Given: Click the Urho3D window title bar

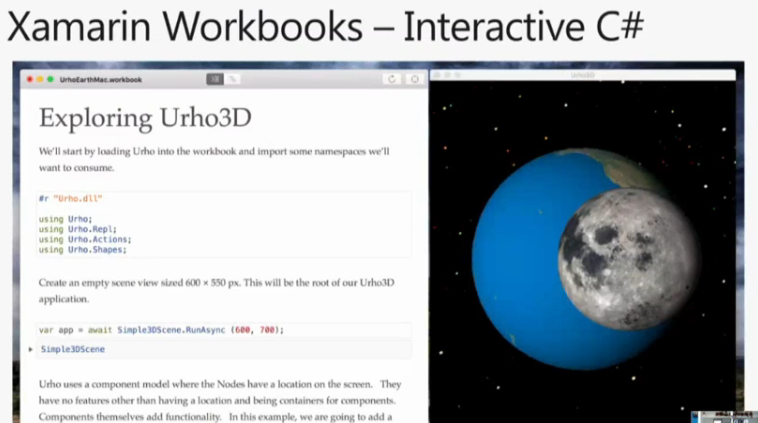Looking at the screenshot, I should point(583,75).
